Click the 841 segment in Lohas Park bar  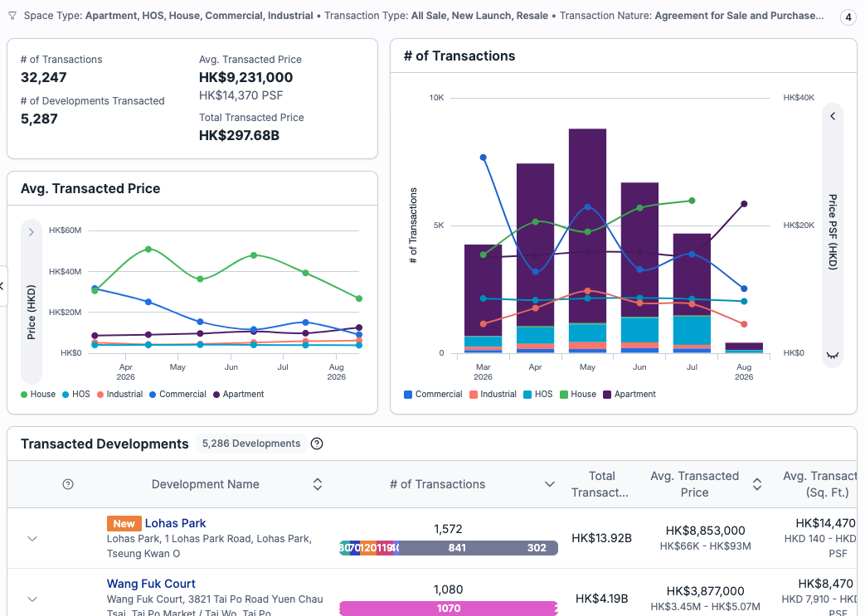(x=457, y=548)
